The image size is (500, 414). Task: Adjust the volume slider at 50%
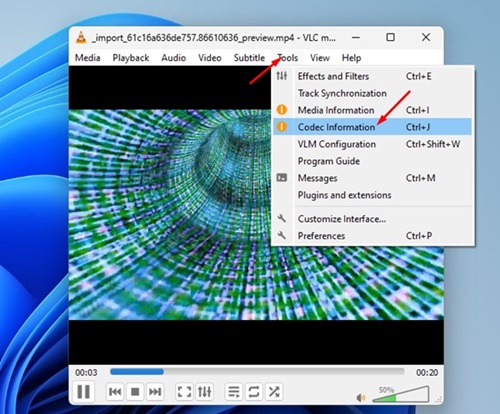[x=401, y=394]
